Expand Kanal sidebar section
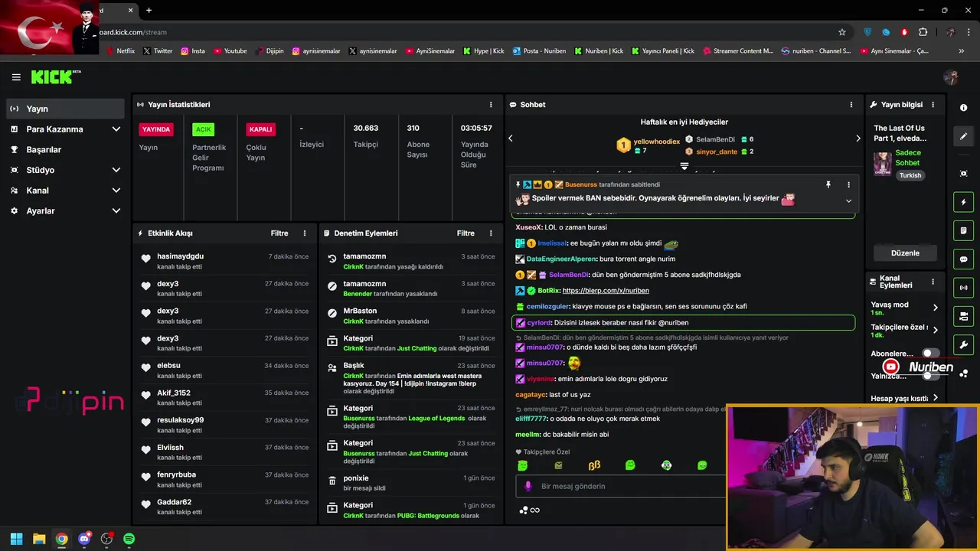The height and width of the screenshot is (551, 980). (65, 191)
